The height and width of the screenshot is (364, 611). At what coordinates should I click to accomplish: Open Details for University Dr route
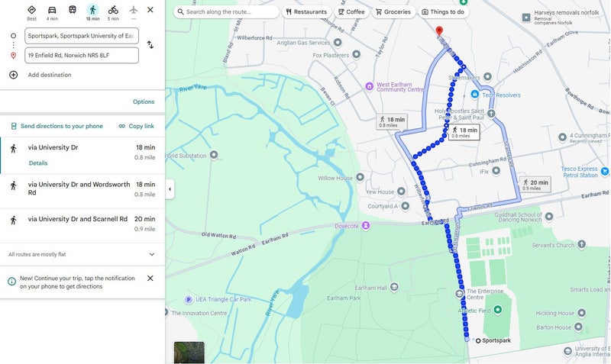coord(38,163)
